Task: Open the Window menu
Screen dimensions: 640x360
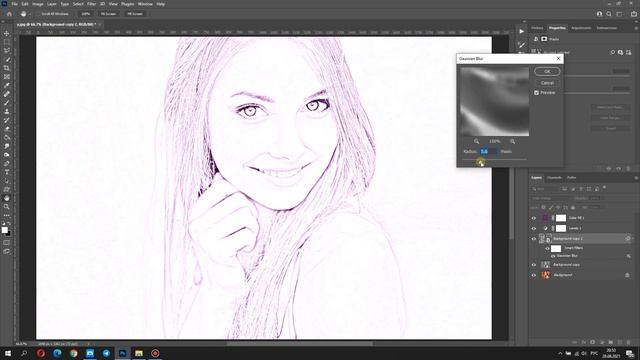Action: click(x=145, y=4)
